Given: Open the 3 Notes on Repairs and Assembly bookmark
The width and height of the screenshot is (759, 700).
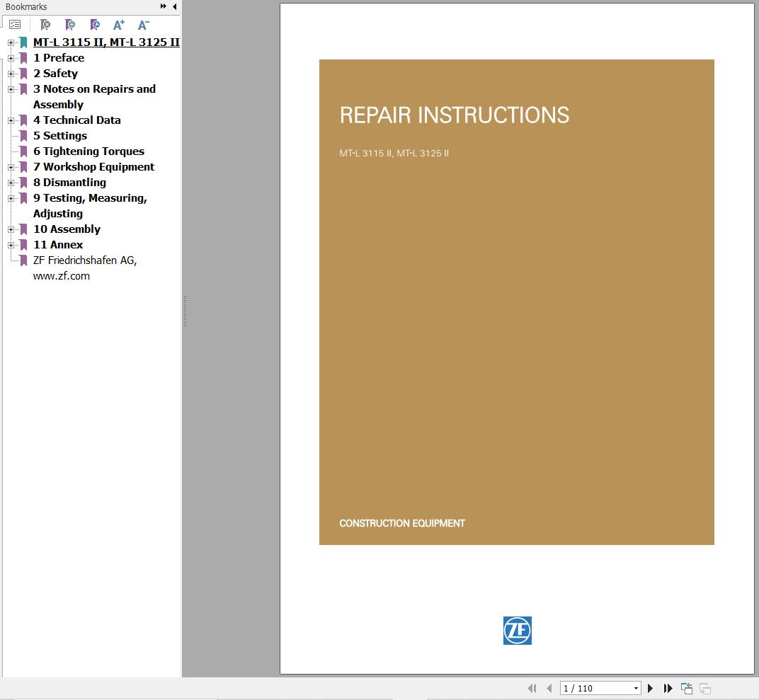Looking at the screenshot, I should (x=94, y=97).
